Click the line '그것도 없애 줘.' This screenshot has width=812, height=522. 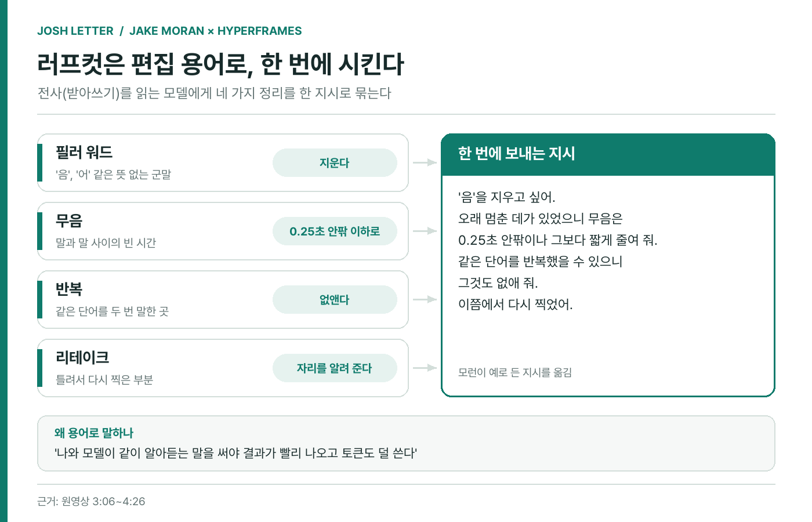498,283
